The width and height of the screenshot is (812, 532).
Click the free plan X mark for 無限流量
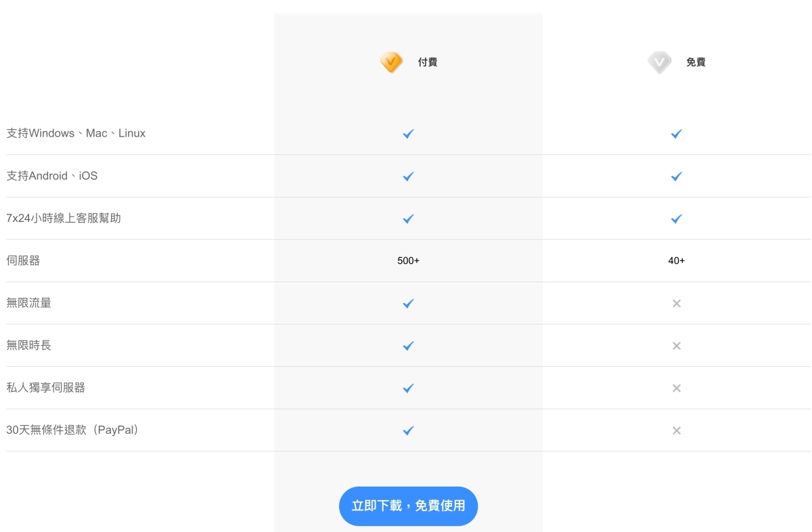[x=676, y=304]
